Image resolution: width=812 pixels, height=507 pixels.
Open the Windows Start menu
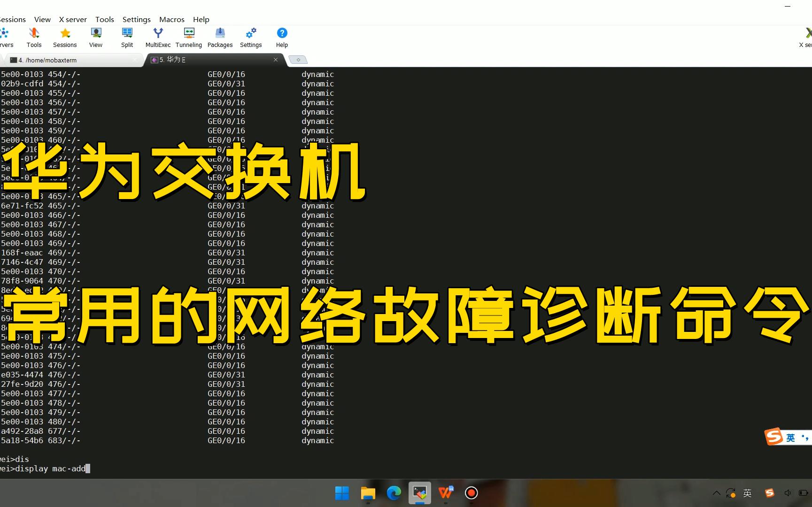point(342,493)
